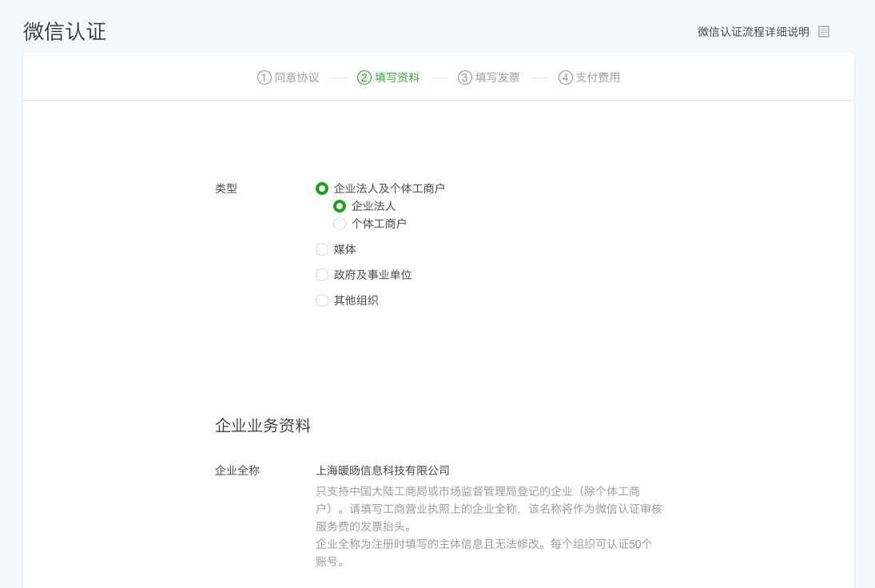Click step 1 circled number icon for 同意协议
This screenshot has width=875, height=588.
pyautogui.click(x=262, y=77)
